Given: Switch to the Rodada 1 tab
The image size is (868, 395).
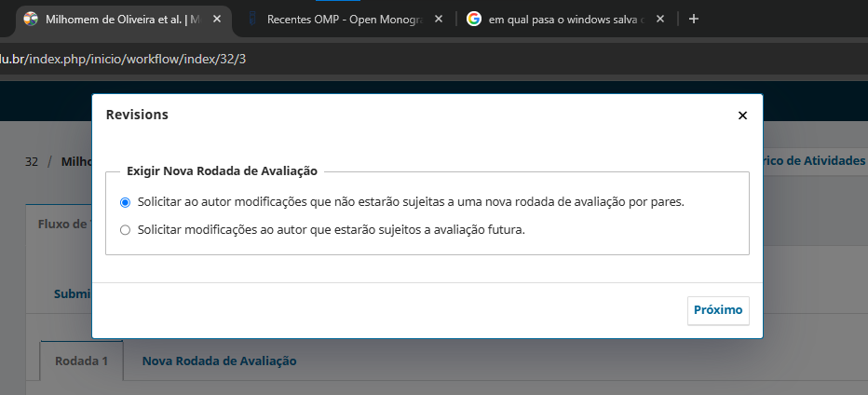Looking at the screenshot, I should (81, 361).
